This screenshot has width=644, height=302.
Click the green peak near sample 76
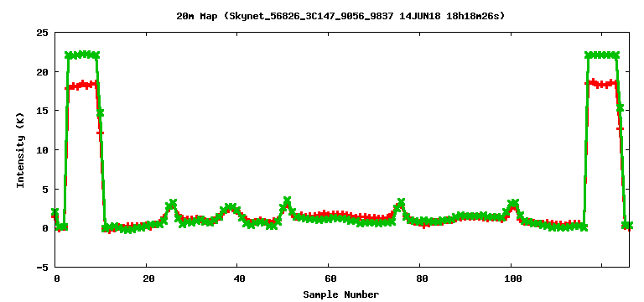[x=401, y=202]
